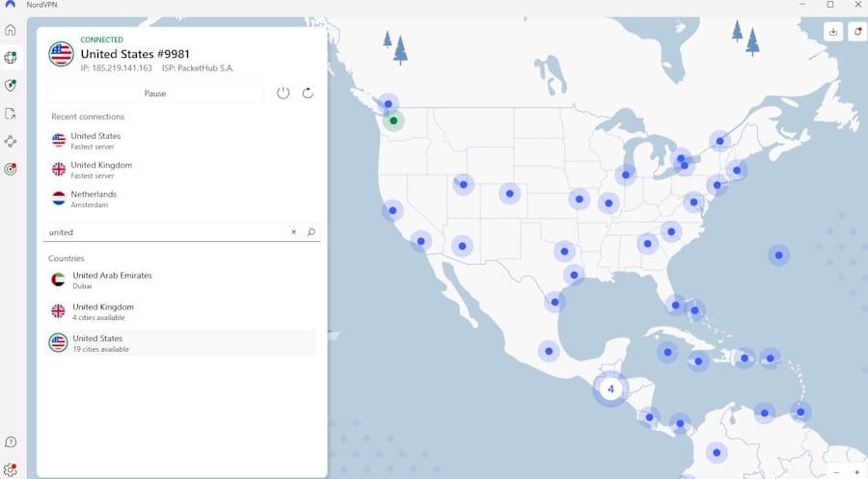Select the Montreal map marker

(719, 141)
